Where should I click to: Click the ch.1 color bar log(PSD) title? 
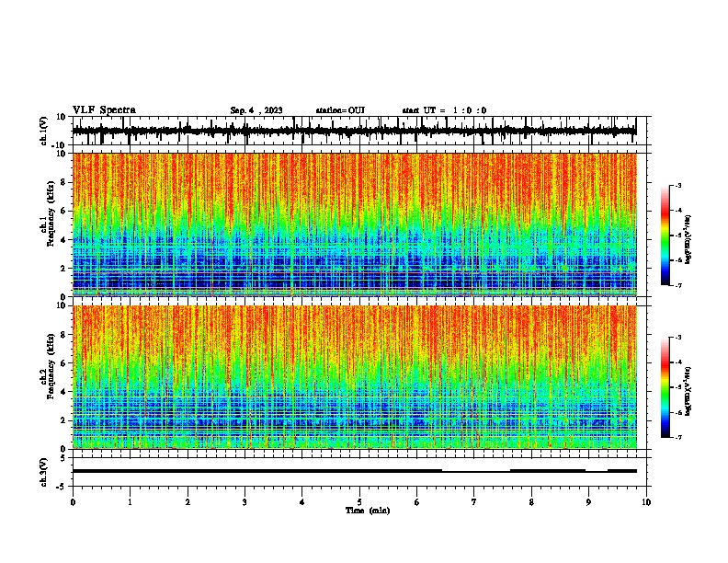click(688, 240)
